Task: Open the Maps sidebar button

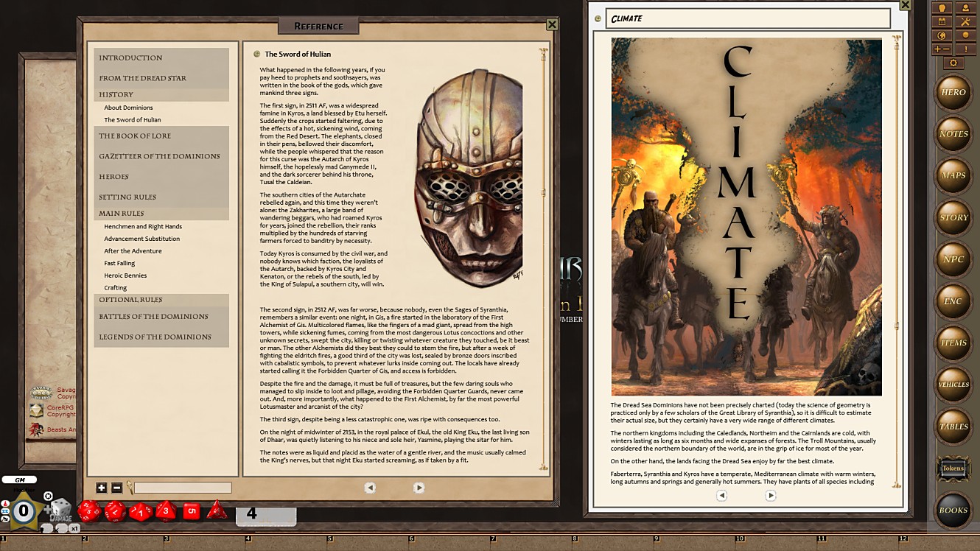Action: 953,176
